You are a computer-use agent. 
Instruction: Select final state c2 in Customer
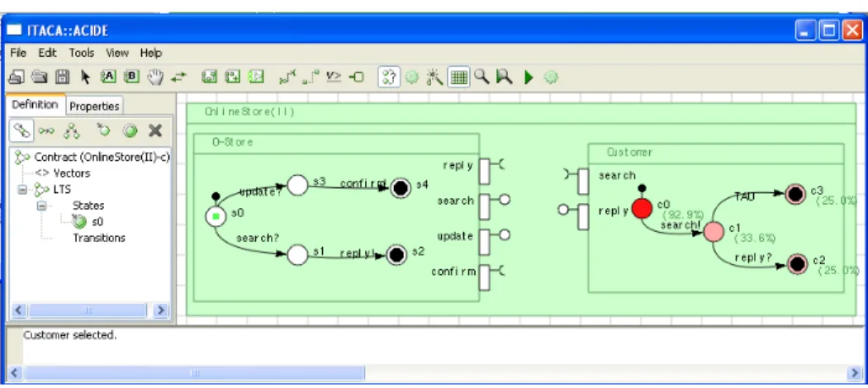(x=797, y=264)
